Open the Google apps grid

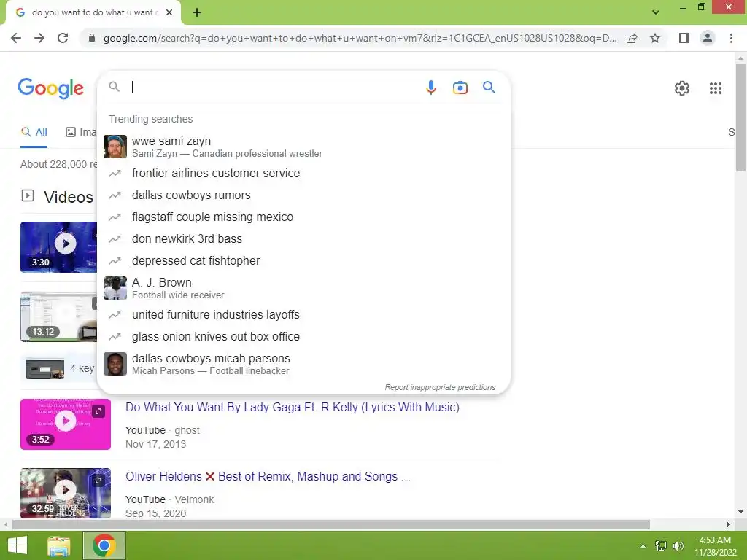(x=715, y=88)
